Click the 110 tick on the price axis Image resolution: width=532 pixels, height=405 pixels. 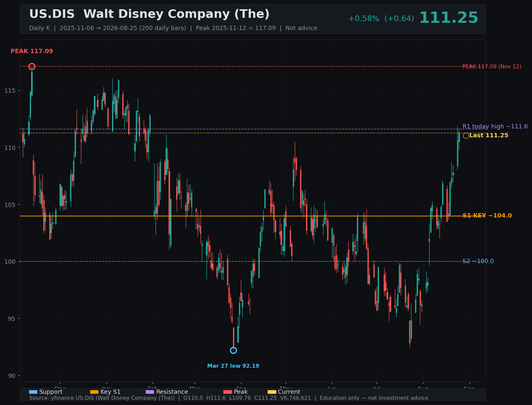[x=10, y=148]
